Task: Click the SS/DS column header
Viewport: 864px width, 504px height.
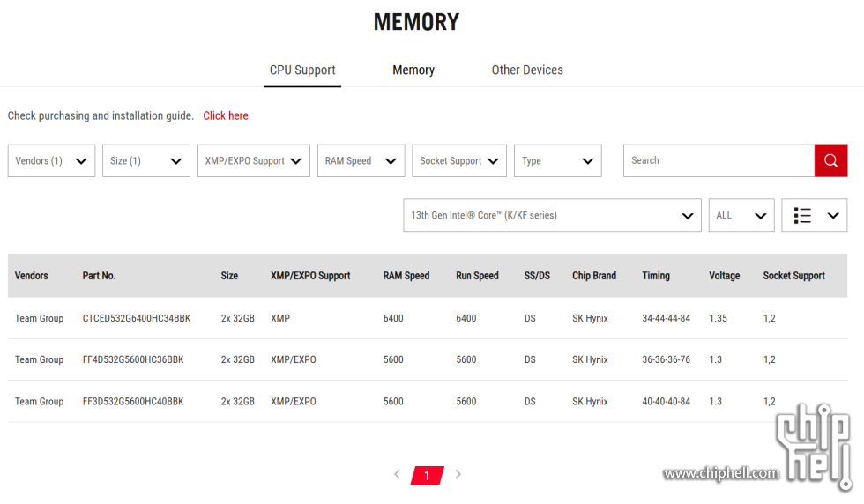Action: (537, 276)
